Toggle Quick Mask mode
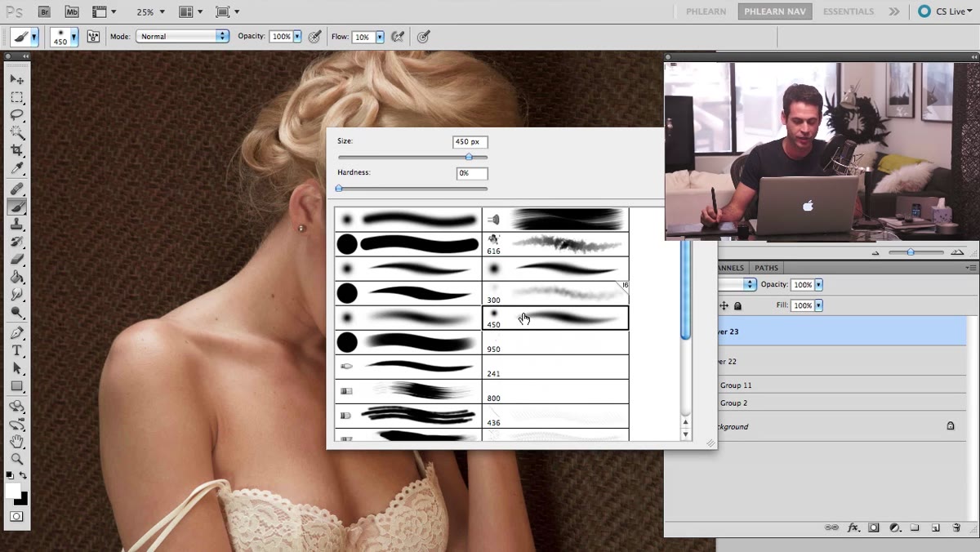 pos(16,517)
